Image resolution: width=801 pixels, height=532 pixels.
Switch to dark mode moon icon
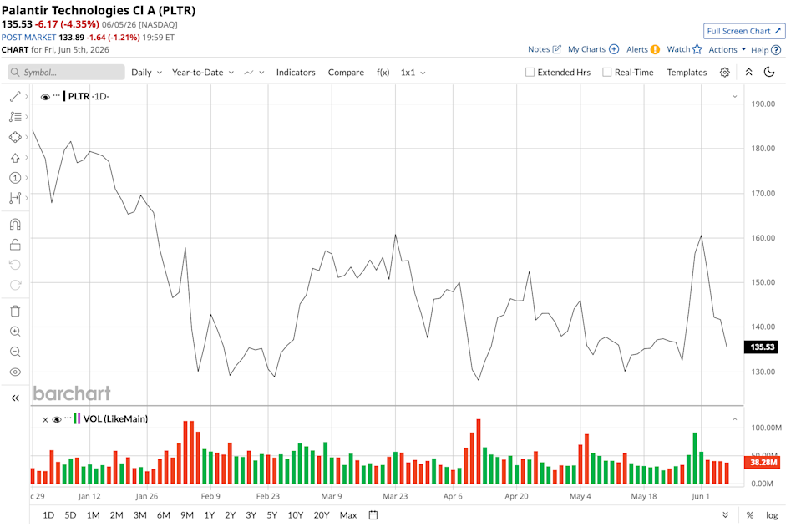point(769,72)
